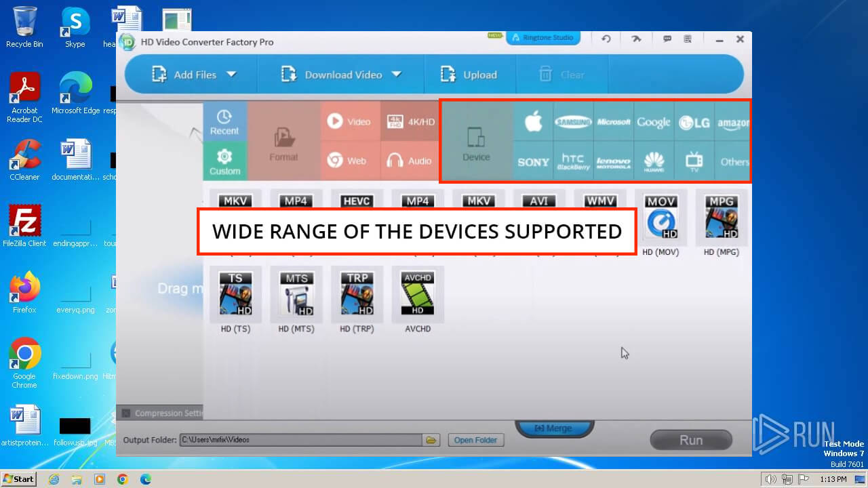
Task: Select the Huawei device presets
Action: coord(654,161)
